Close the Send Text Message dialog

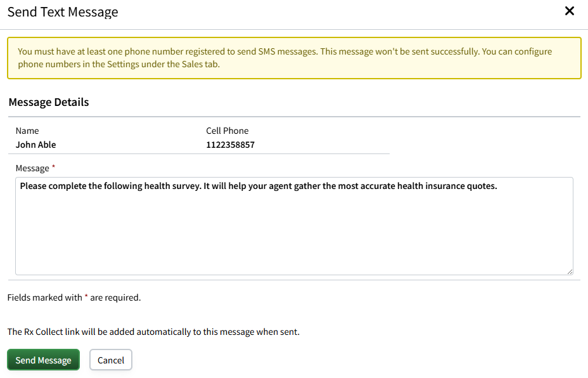(569, 11)
